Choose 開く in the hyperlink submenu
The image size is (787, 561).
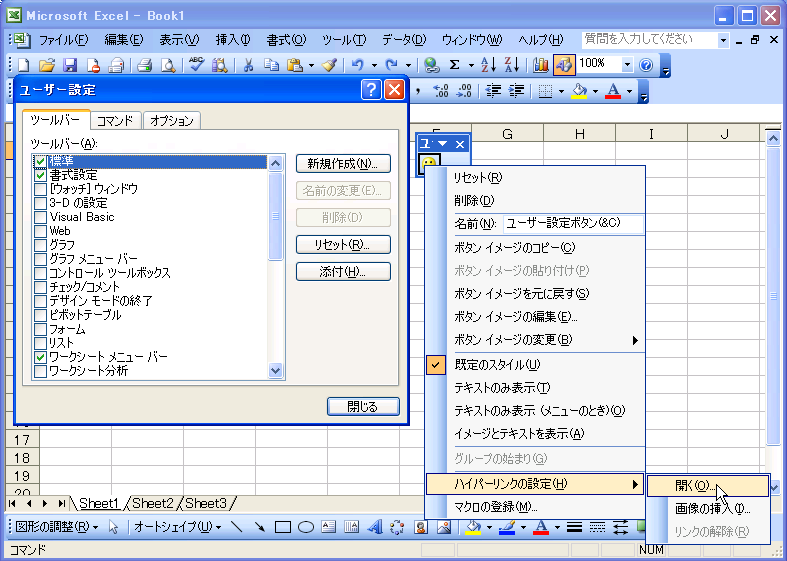[x=708, y=486]
